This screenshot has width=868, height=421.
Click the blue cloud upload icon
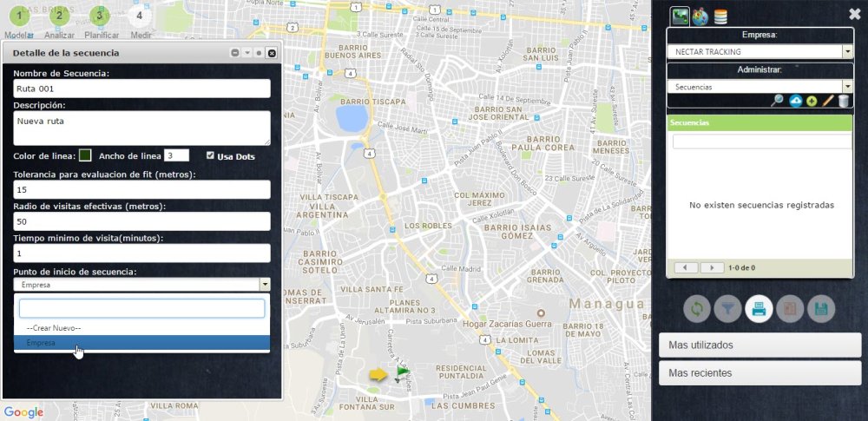[795, 101]
